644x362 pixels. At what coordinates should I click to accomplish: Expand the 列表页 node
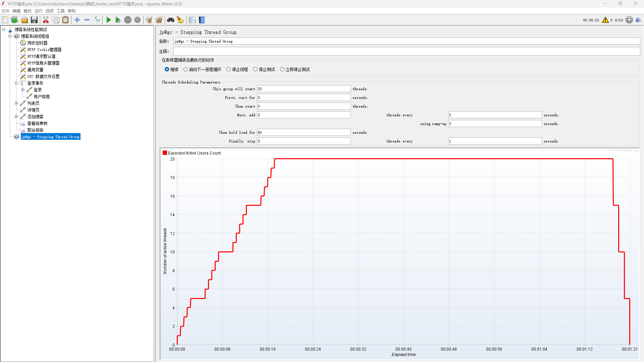16,103
